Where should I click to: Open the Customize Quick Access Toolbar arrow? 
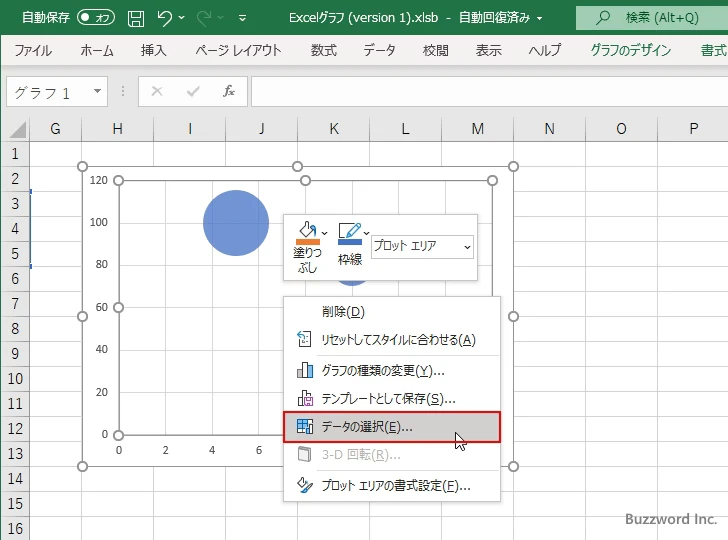pyautogui.click(x=242, y=18)
